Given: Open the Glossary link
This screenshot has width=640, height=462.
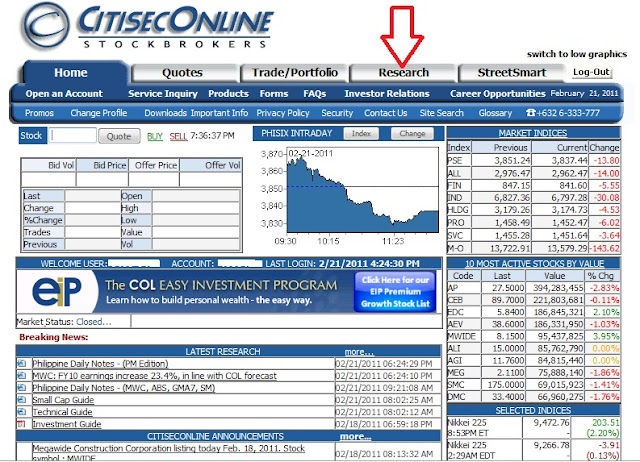Looking at the screenshot, I should tap(495, 113).
